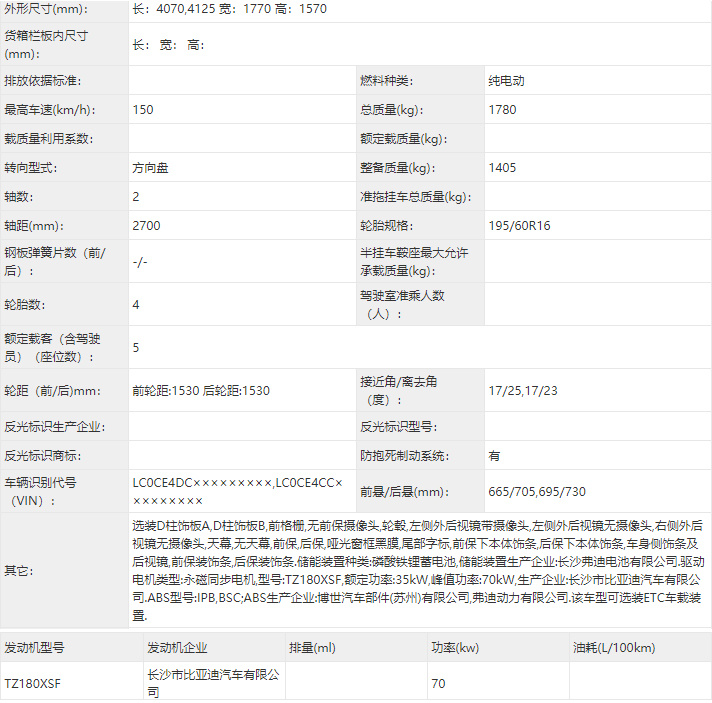Click the 货箱栏板内尺寸 label
Screen dimensions: 712x703
coord(46,45)
